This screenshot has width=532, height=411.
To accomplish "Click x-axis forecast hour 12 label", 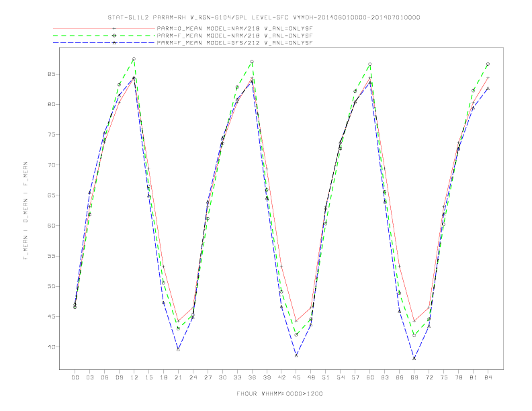I will pos(134,377).
